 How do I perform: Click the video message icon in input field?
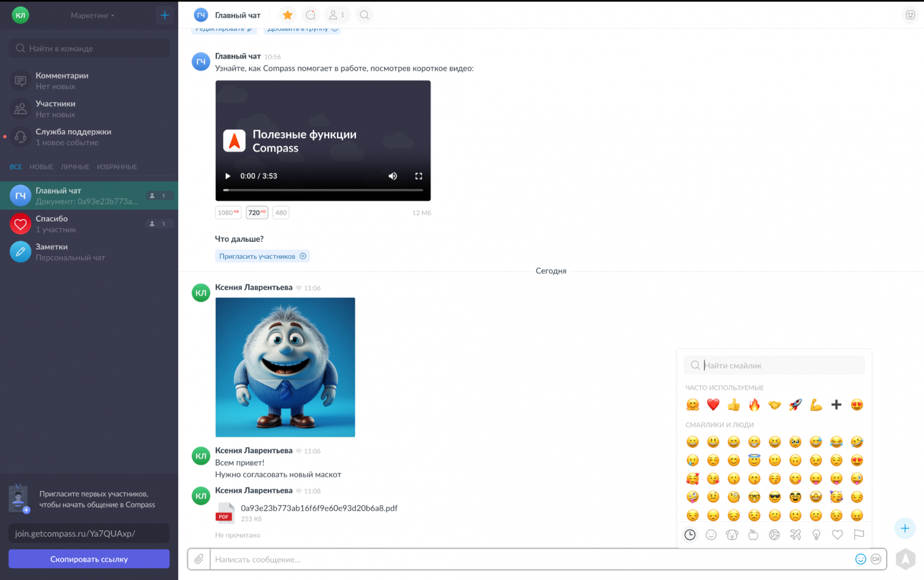[876, 559]
